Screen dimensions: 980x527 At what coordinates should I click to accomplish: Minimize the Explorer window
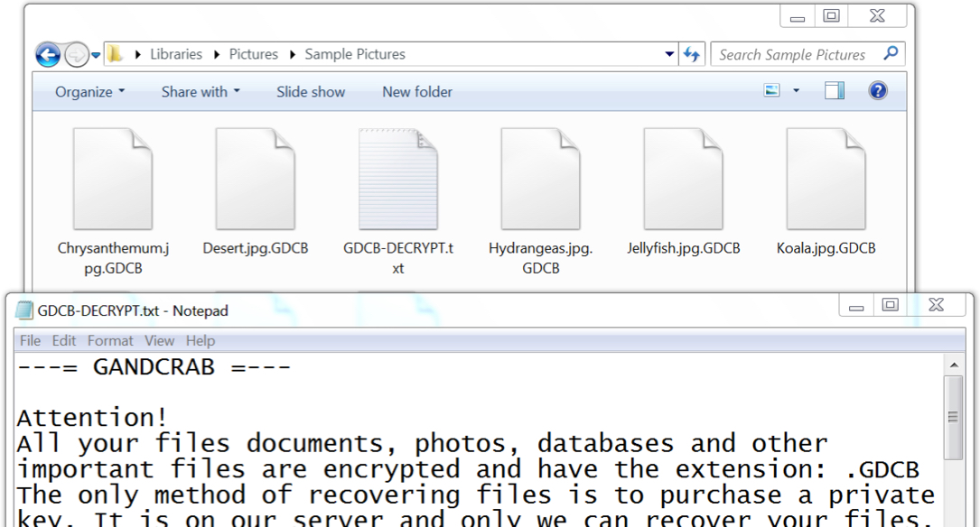pyautogui.click(x=798, y=17)
